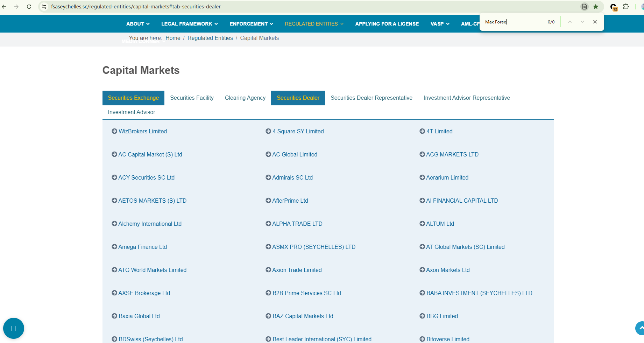This screenshot has height=343, width=644.
Task: Go to previous find result arrow
Action: [569, 22]
